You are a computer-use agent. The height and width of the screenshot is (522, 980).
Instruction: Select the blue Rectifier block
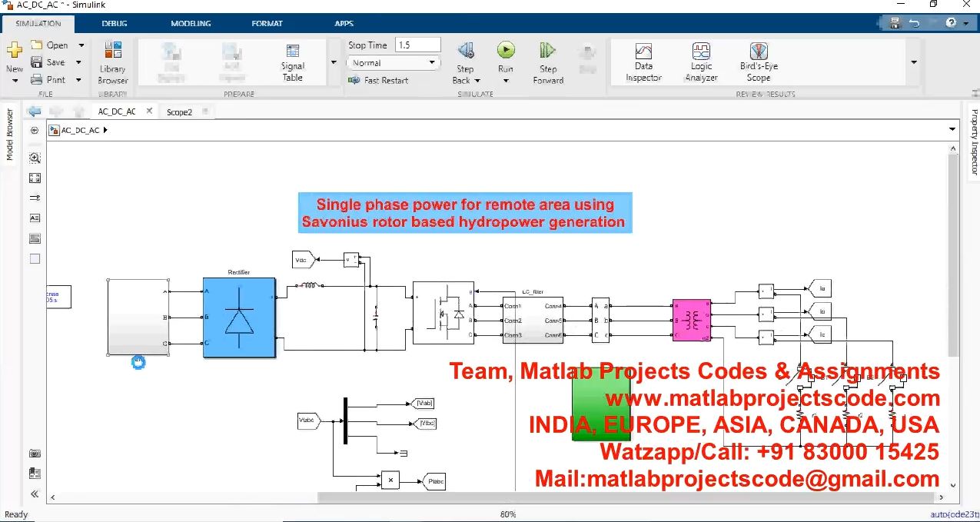[x=238, y=317]
